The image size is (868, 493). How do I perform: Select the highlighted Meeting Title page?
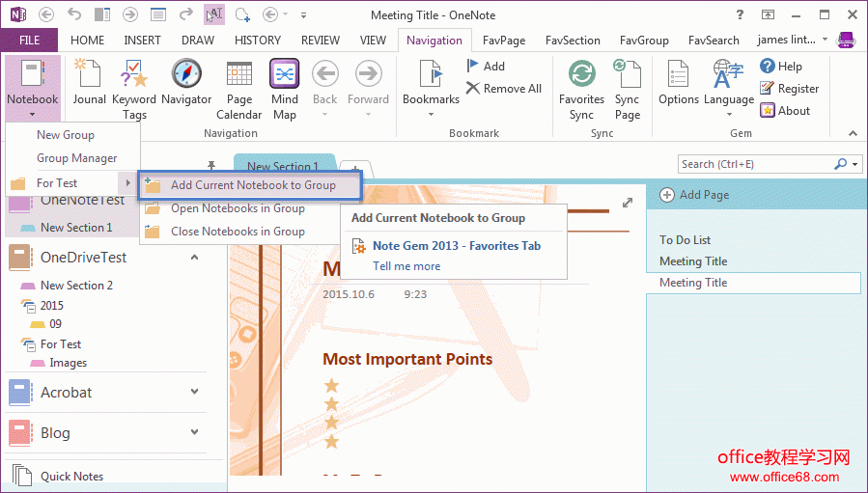[x=753, y=283]
